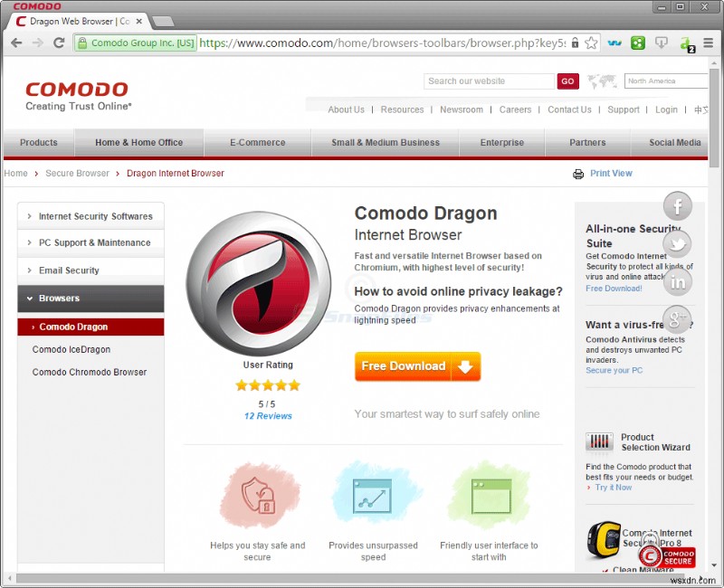The height and width of the screenshot is (588, 724).
Task: Share via the LinkedIn floating icon
Action: click(x=677, y=281)
